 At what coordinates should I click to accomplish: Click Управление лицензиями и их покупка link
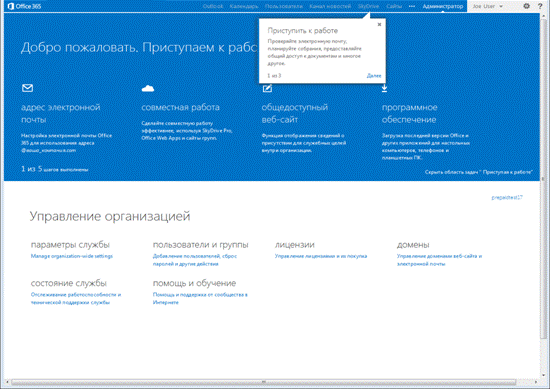[x=321, y=256]
